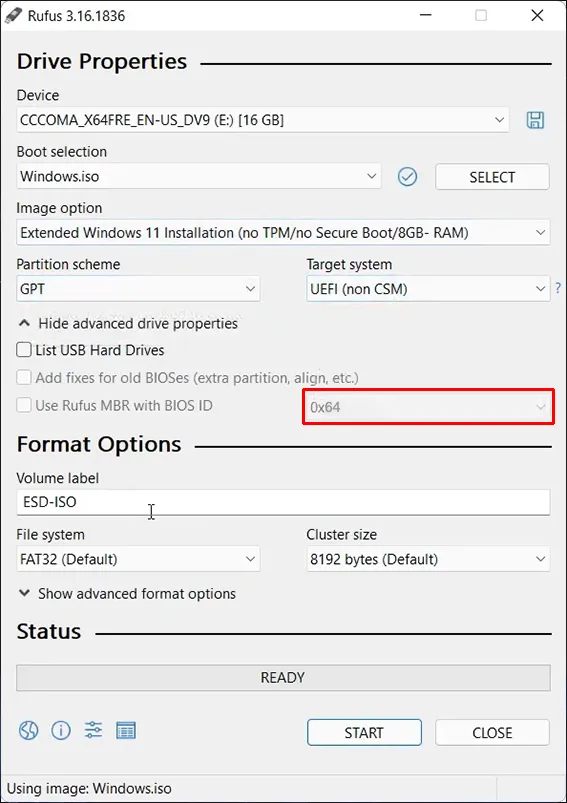Open the Device dropdown
The image size is (567, 803).
coord(263,120)
